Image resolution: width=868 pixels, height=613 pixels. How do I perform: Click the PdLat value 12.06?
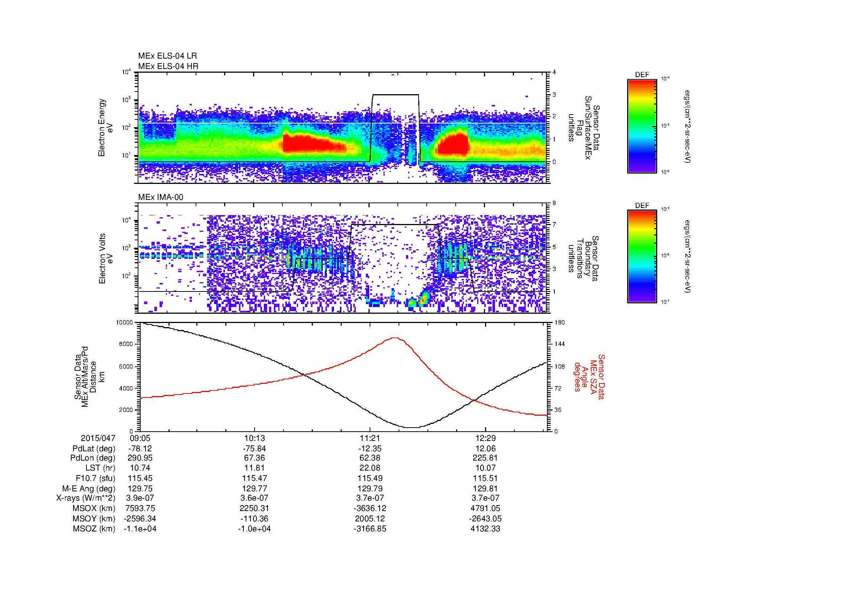click(485, 449)
